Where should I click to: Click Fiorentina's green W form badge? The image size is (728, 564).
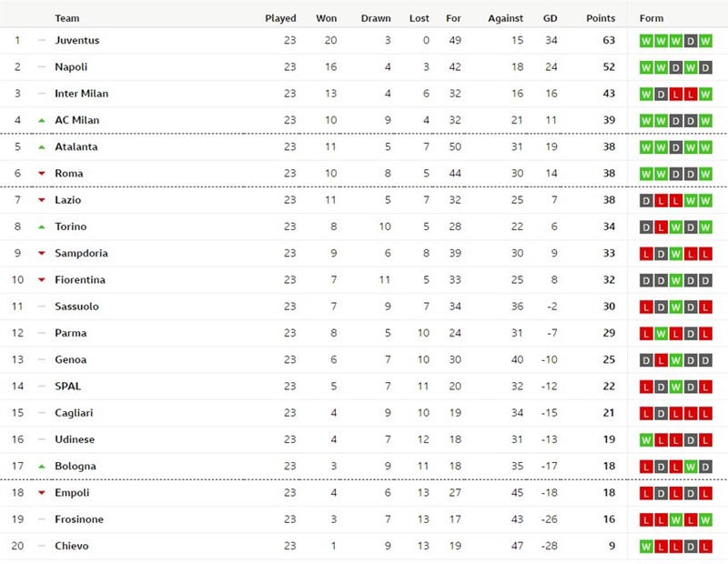(x=675, y=281)
